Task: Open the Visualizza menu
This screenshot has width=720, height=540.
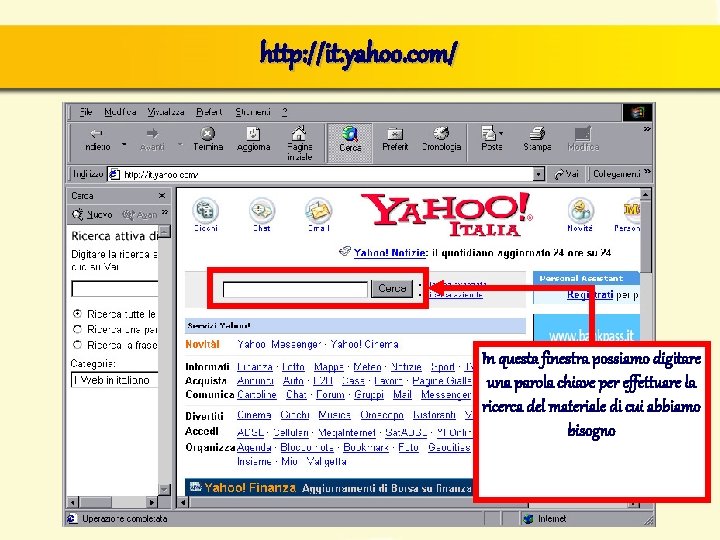Action: [166, 112]
